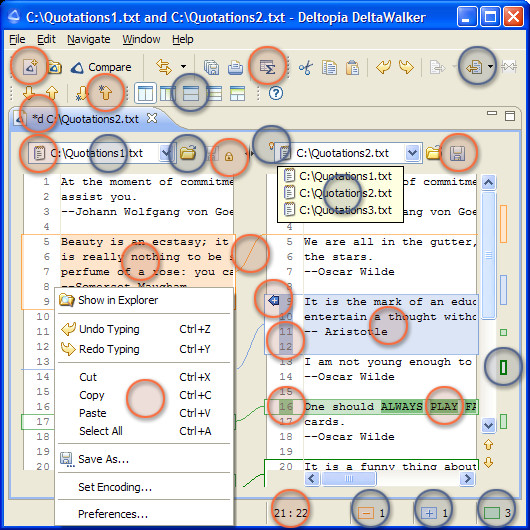Toggle the read-only lock on left file
Image resolution: width=530 pixels, height=530 pixels.
[x=229, y=156]
